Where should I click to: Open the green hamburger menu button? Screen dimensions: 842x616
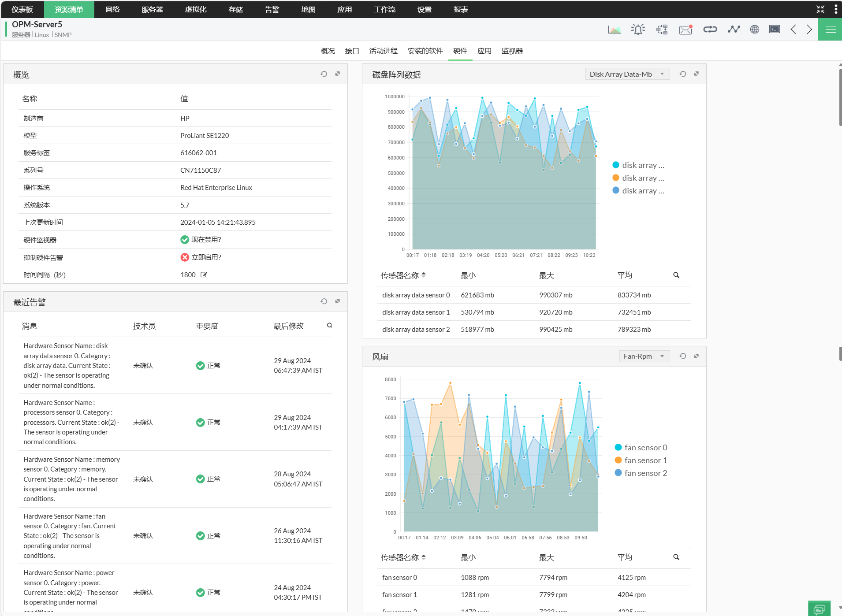tap(830, 30)
